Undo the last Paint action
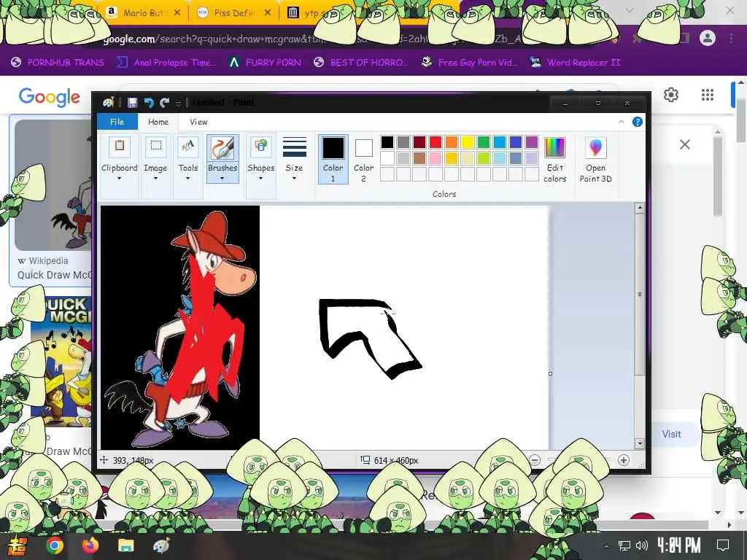This screenshot has height=560, width=747. click(x=149, y=102)
